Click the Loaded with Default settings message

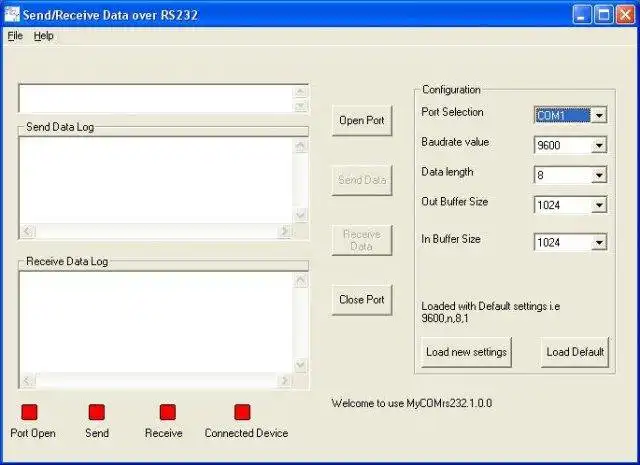[491, 312]
